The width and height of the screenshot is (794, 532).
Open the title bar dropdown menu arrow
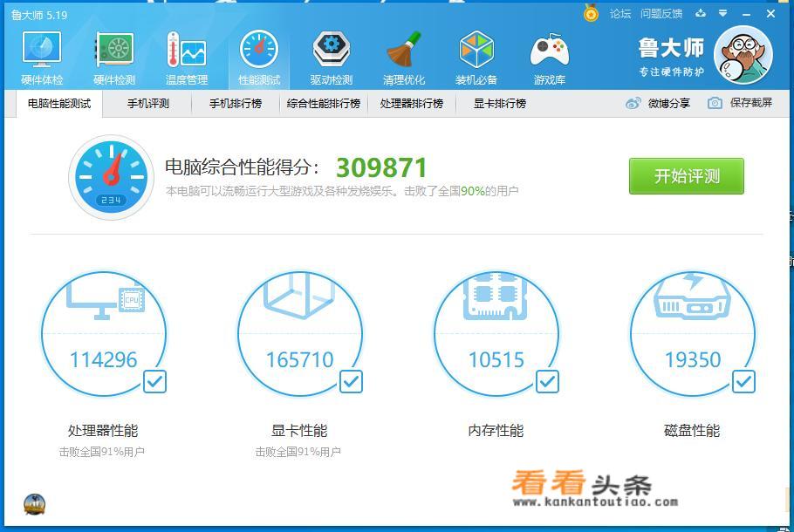(723, 13)
